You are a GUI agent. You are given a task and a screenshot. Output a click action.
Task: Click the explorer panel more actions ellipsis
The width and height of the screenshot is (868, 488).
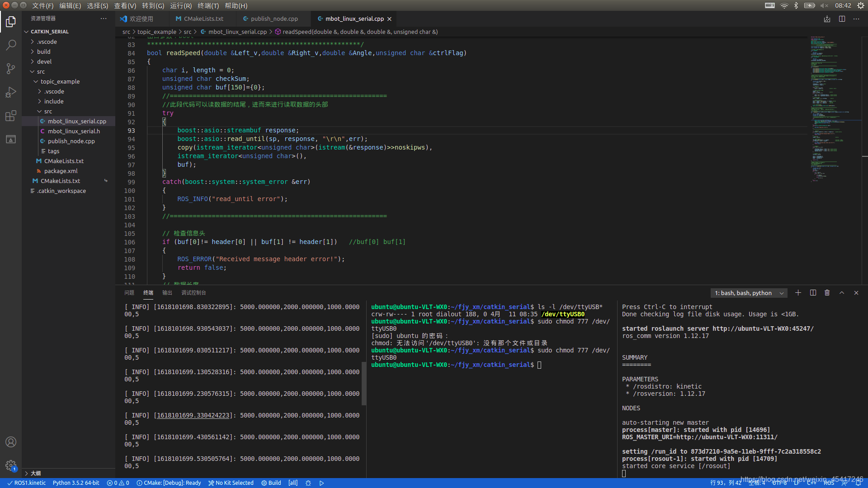pos(104,19)
